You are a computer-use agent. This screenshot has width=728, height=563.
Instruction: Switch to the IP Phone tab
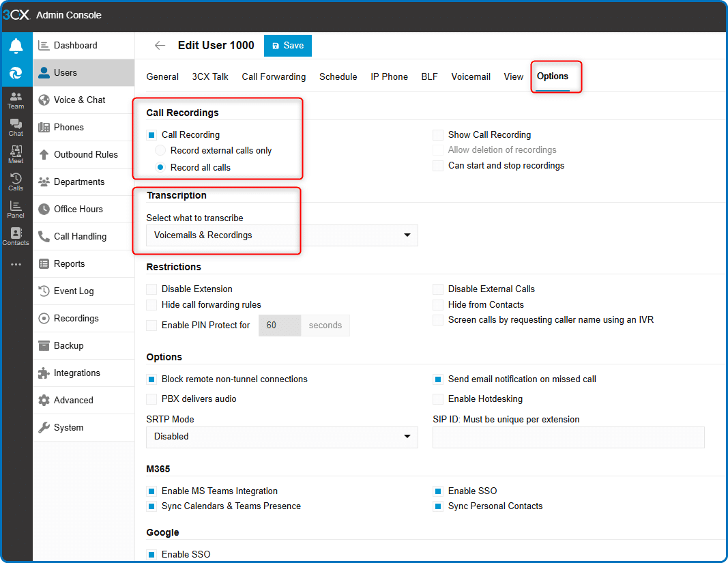tap(389, 76)
